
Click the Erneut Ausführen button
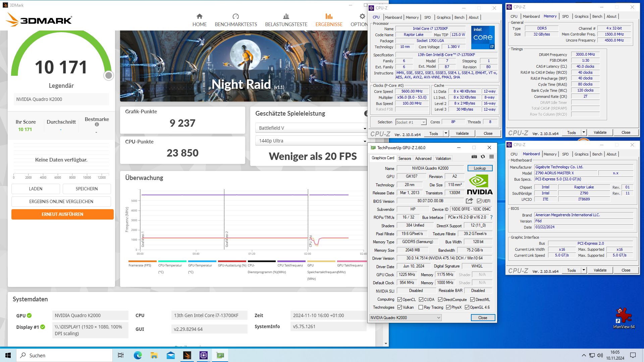pyautogui.click(x=62, y=214)
